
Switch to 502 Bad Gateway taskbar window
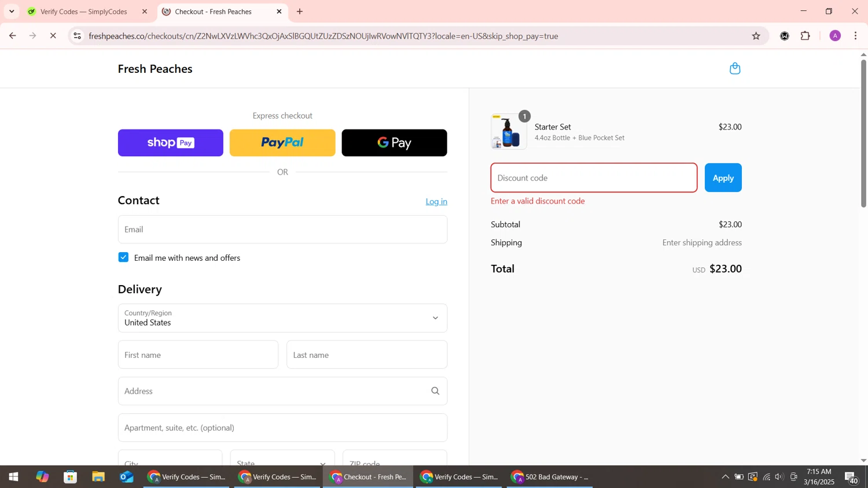point(550,477)
